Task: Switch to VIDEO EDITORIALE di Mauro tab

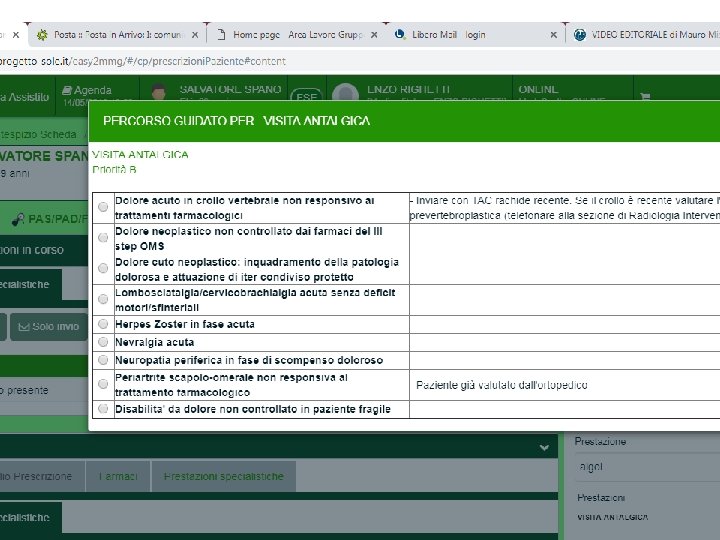Action: [643, 35]
